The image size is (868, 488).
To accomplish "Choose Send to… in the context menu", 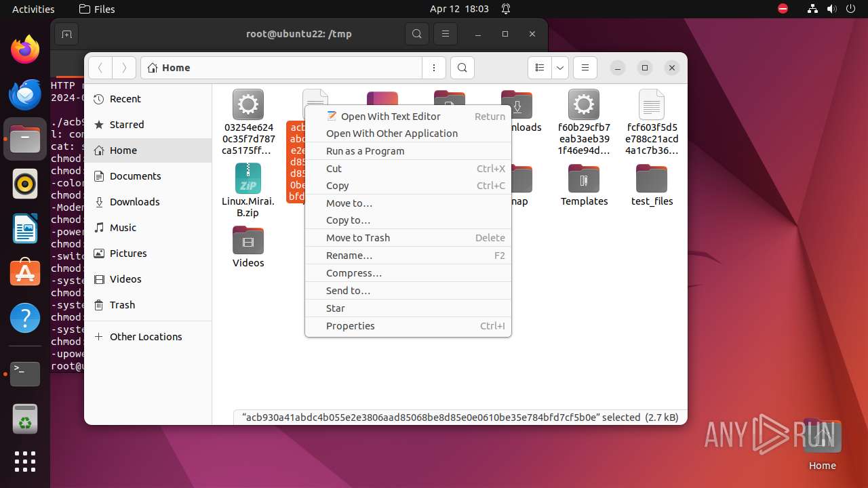I will point(408,291).
